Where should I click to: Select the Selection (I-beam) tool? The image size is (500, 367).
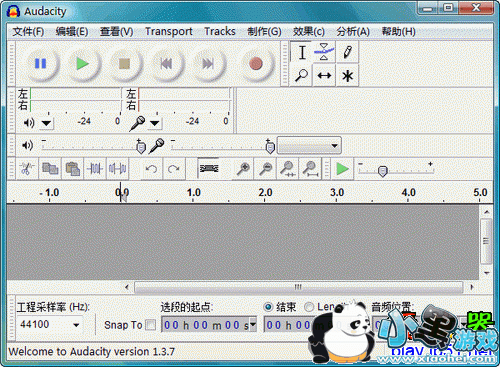click(302, 52)
